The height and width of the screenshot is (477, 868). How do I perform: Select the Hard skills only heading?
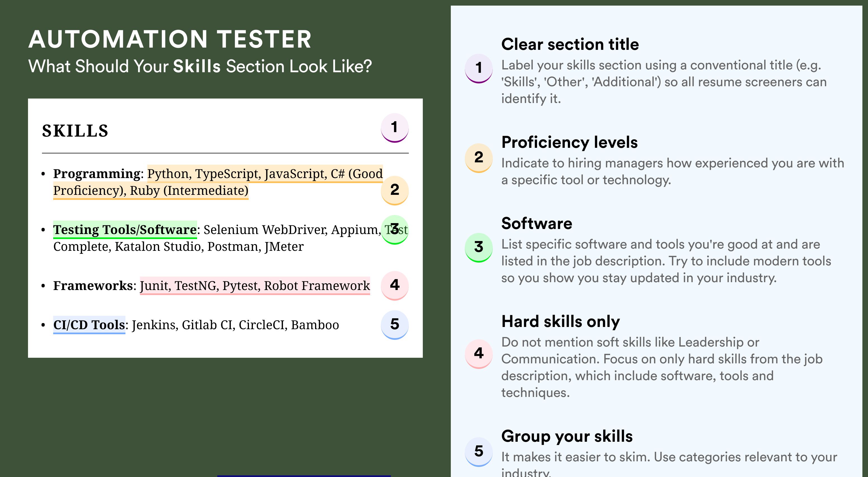561,321
